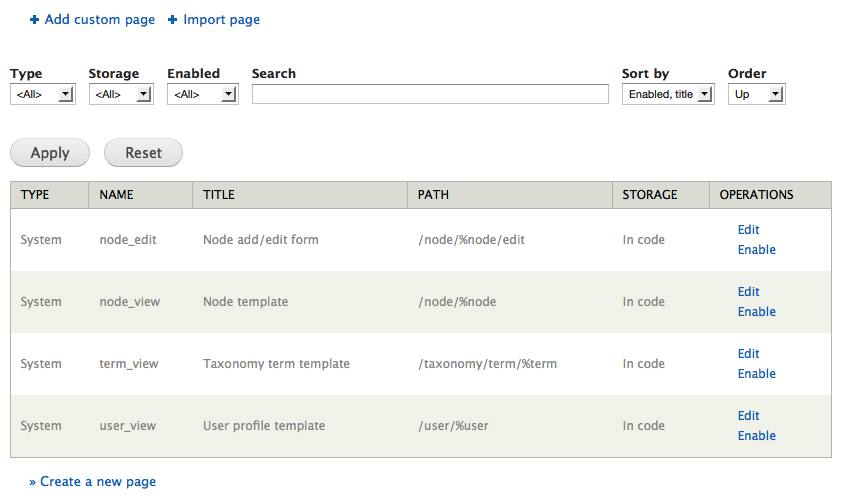Edit the user_view page

pos(748,416)
